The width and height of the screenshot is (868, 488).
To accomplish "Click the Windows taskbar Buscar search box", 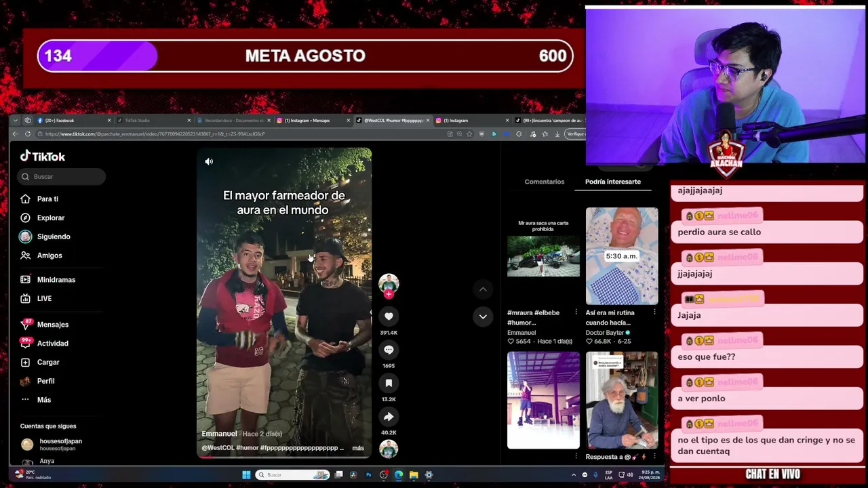I will pos(292,475).
